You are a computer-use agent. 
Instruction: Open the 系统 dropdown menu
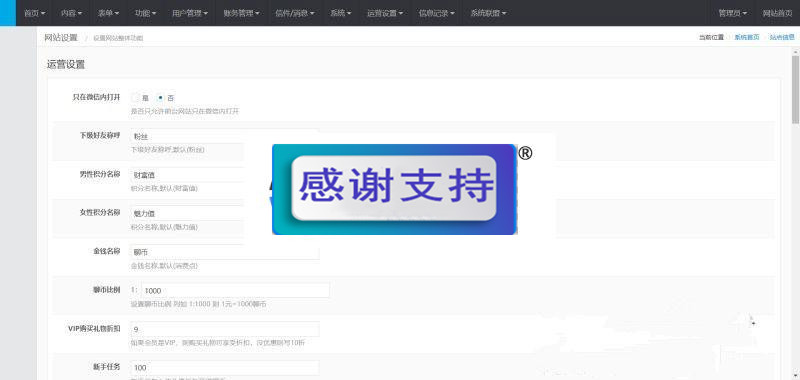coord(340,13)
